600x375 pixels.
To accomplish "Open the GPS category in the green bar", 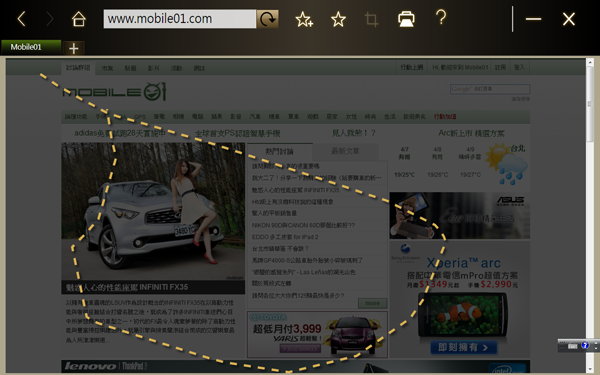I will pyautogui.click(x=140, y=116).
